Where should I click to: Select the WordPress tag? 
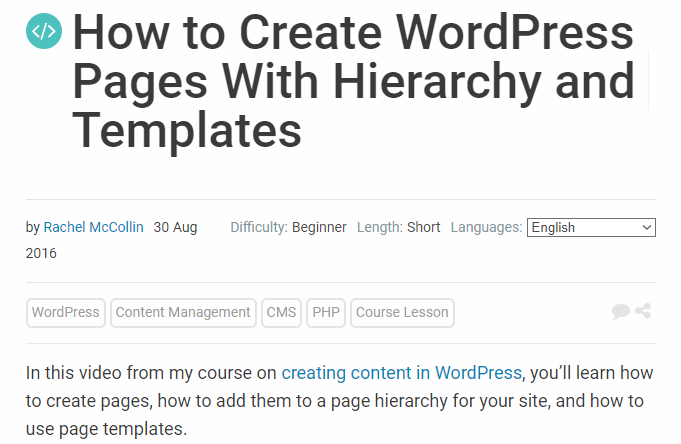point(66,313)
